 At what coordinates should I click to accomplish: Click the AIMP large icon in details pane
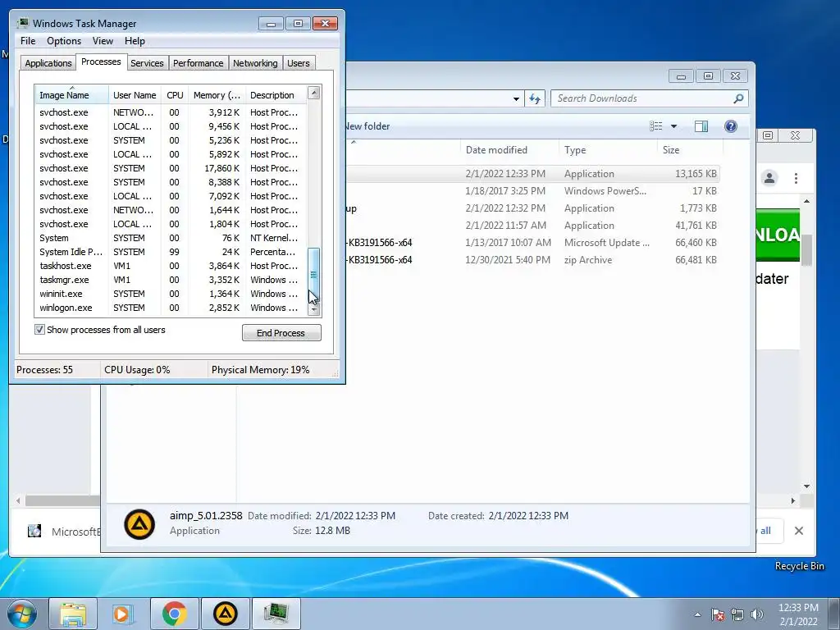[139, 524]
